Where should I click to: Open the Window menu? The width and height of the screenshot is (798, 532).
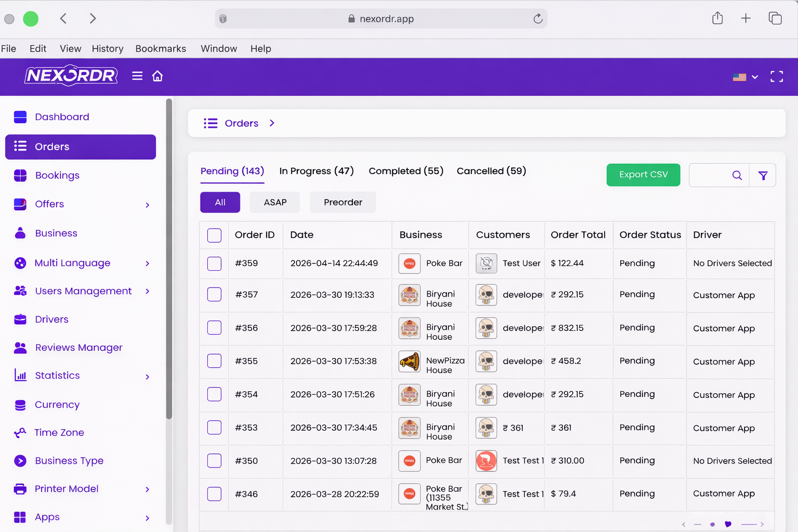[219, 48]
